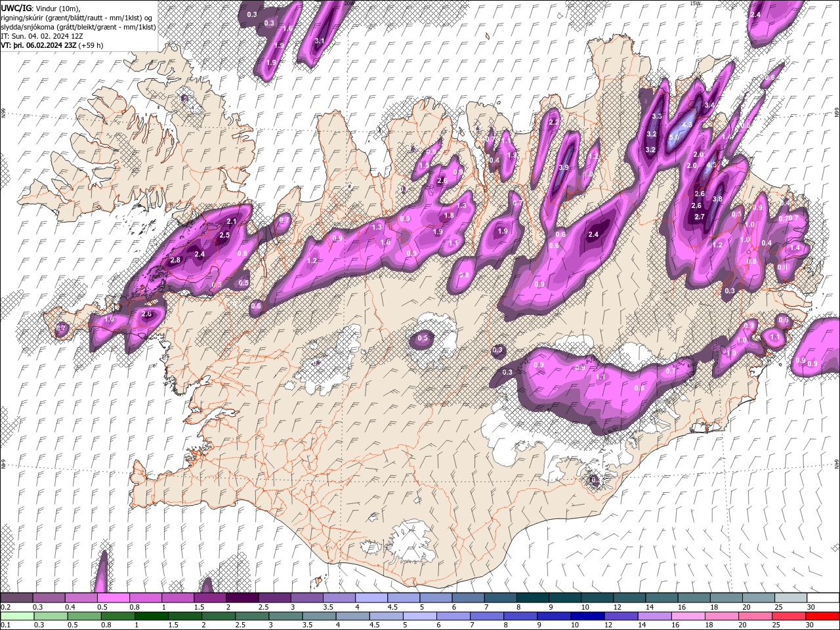This screenshot has width=840, height=630.
Task: Select the darkest green rain swatch between 1 and 1.5
Action: [x=152, y=616]
